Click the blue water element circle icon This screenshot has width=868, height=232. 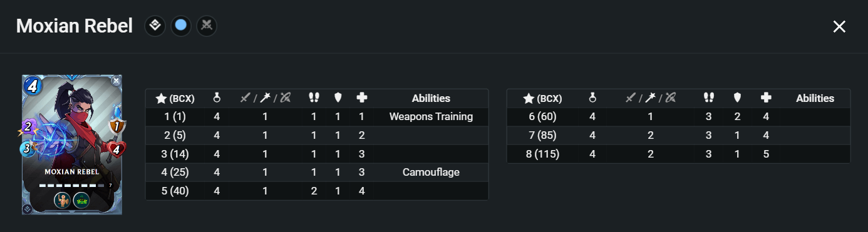(181, 26)
